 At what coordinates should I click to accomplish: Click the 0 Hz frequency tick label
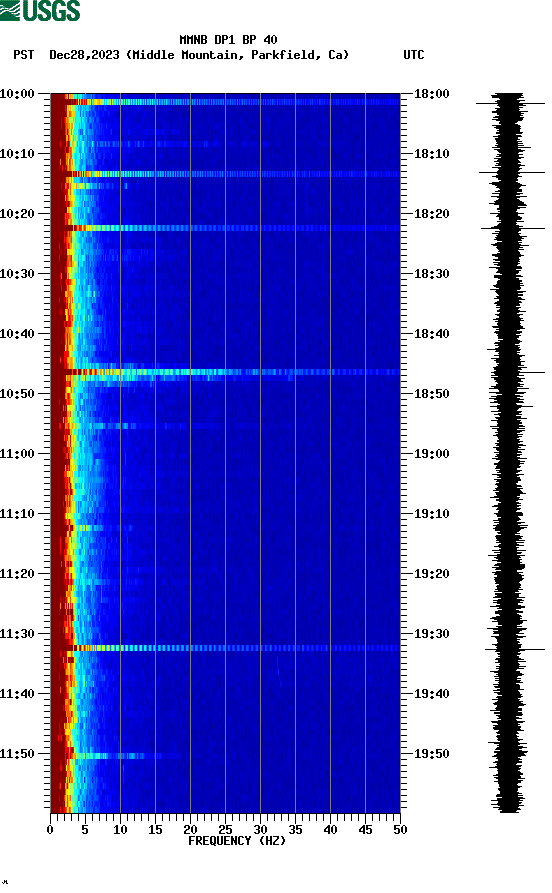50,830
